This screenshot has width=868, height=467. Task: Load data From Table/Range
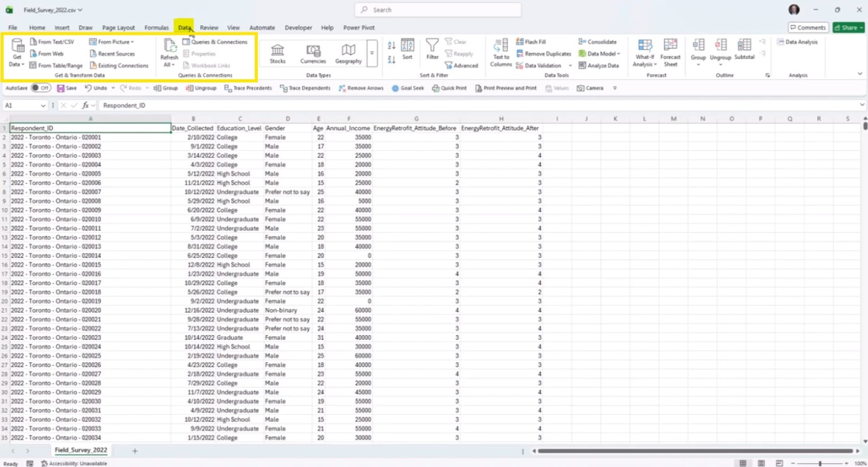(56, 66)
